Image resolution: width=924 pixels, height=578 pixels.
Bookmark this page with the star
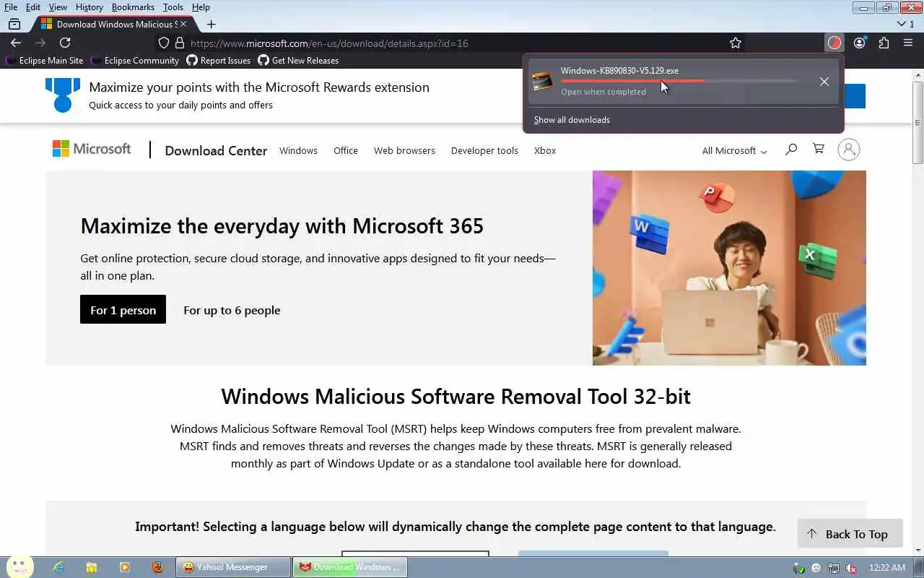[x=736, y=43]
